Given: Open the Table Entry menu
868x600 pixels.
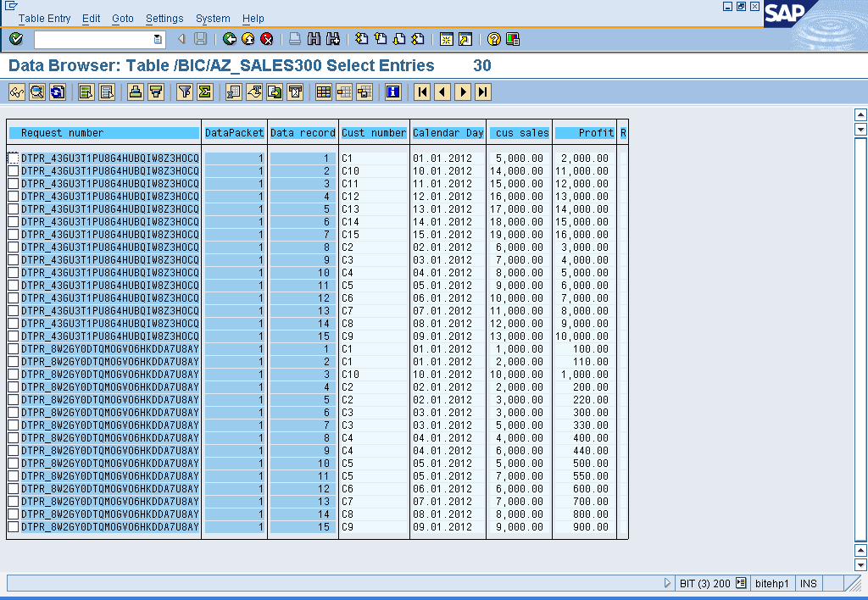Looking at the screenshot, I should tap(44, 19).
